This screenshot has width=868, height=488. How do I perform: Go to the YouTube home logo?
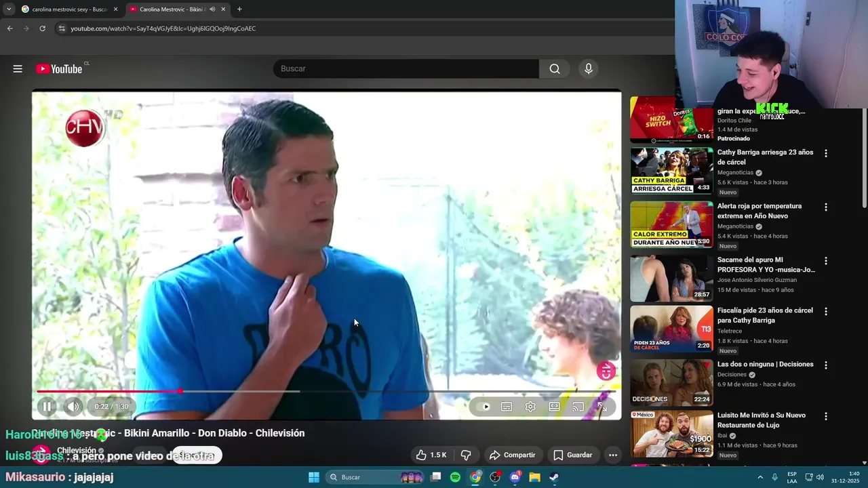(59, 68)
